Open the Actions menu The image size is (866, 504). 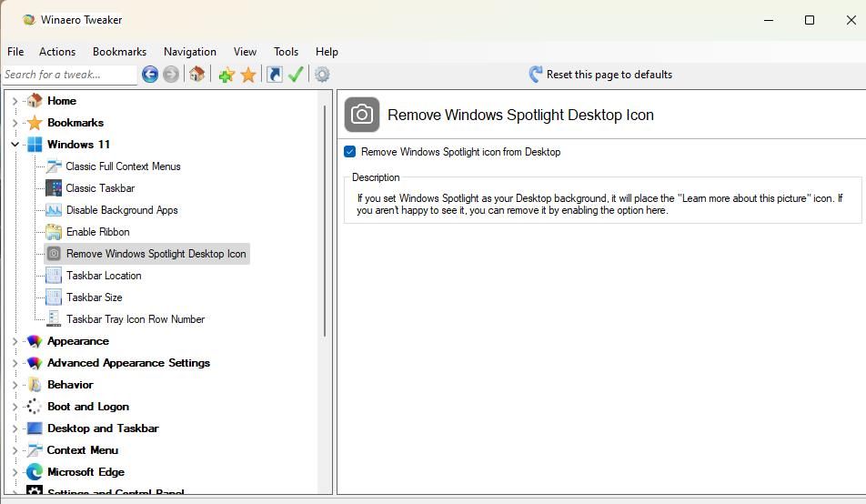click(57, 51)
